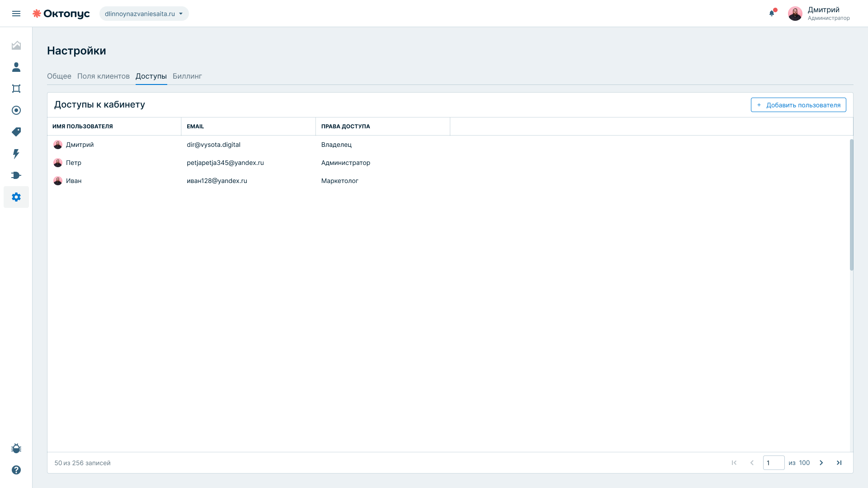Open Дмитрий profile menu

[819, 14]
